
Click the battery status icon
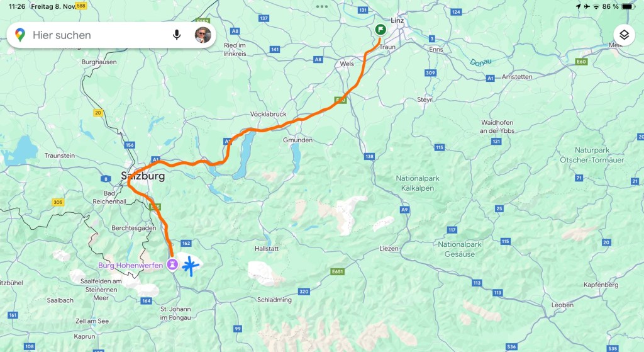click(628, 6)
